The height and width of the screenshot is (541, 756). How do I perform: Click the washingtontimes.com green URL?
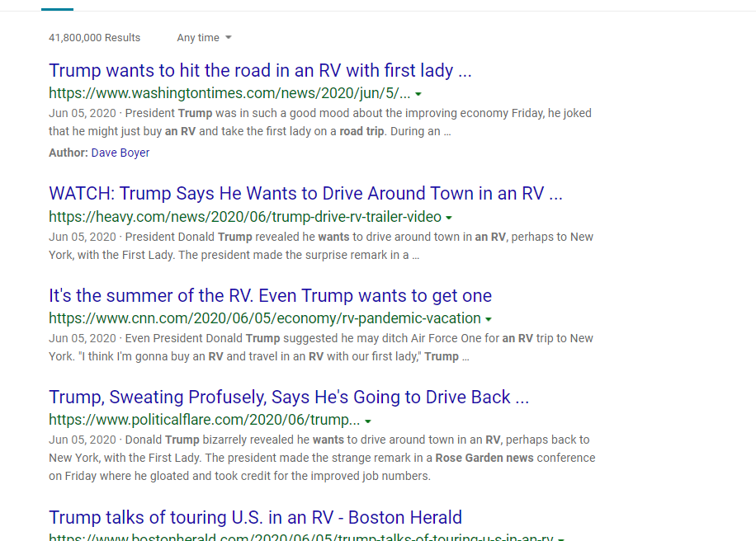pos(229,93)
